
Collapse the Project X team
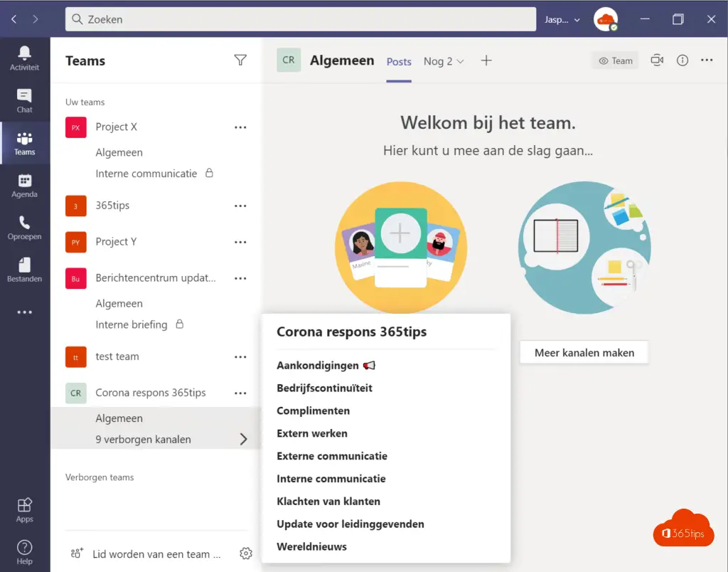coord(116,127)
